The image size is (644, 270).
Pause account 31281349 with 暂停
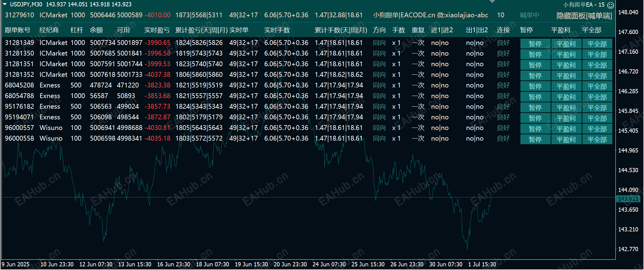click(x=535, y=44)
